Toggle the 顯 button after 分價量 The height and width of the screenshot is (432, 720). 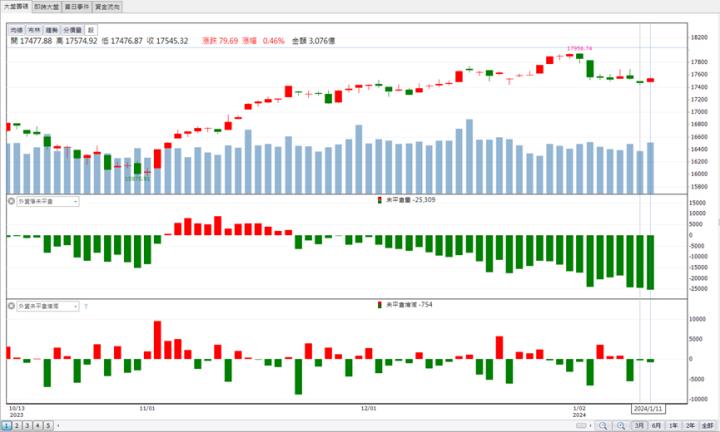click(x=91, y=30)
